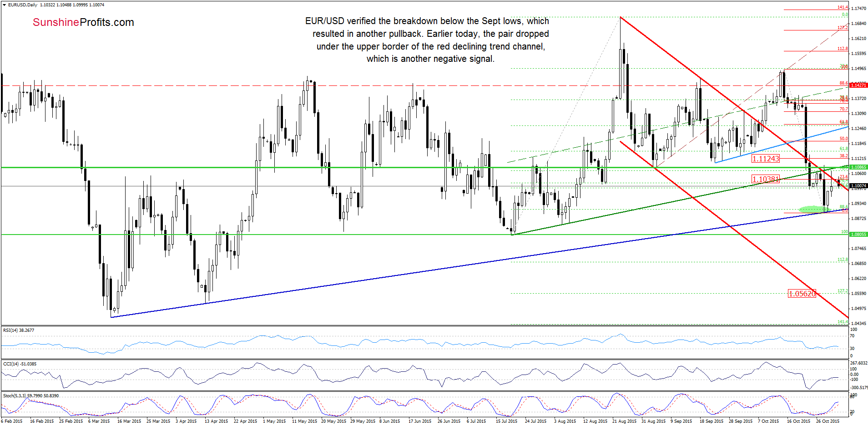Click the 1.17470 price axis value

858,8
